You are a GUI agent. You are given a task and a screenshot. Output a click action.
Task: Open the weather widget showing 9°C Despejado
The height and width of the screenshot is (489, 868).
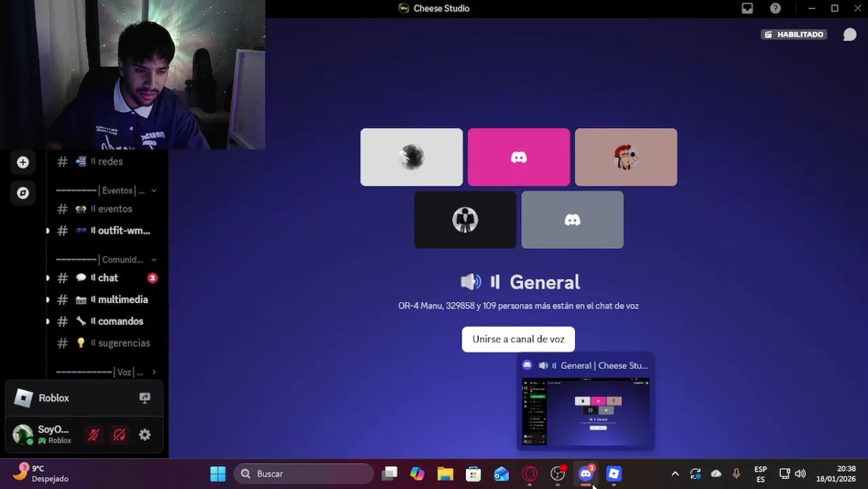[x=41, y=473]
